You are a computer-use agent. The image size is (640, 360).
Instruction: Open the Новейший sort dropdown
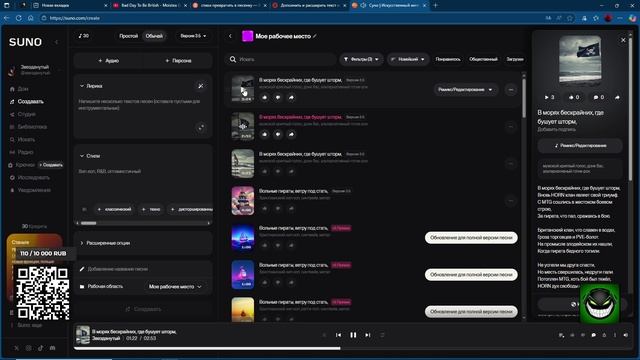[x=407, y=59]
